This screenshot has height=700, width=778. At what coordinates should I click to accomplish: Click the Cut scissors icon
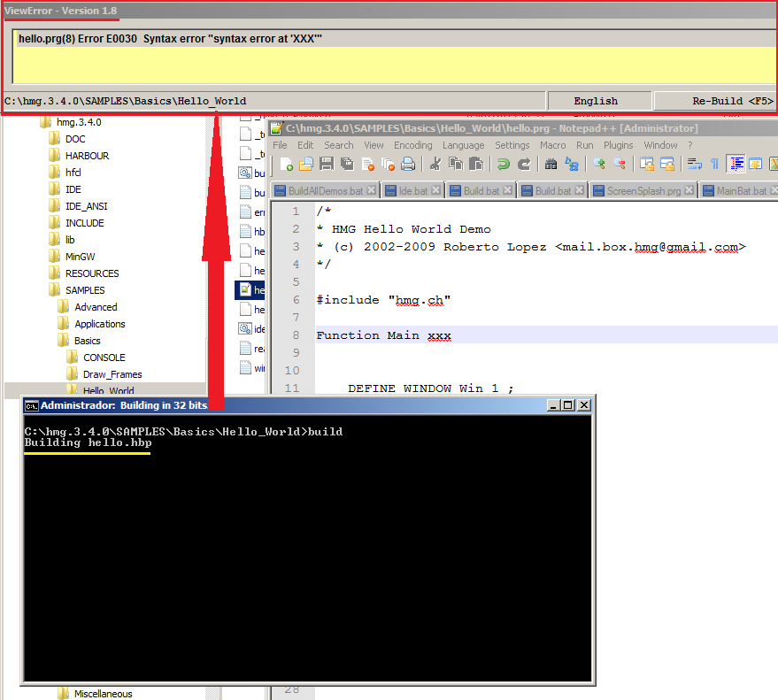(435, 164)
